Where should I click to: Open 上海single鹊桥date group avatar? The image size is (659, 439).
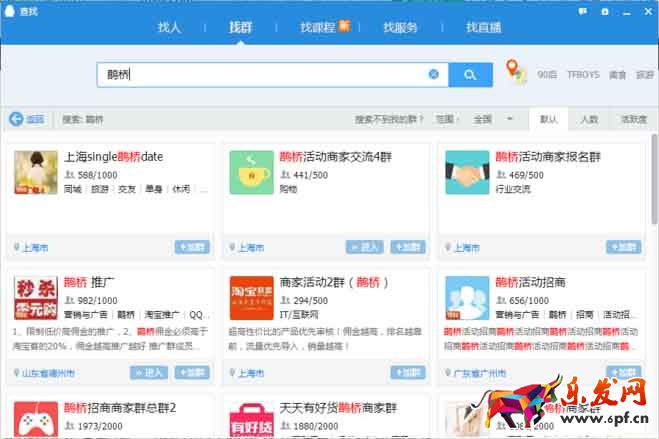(x=35, y=172)
